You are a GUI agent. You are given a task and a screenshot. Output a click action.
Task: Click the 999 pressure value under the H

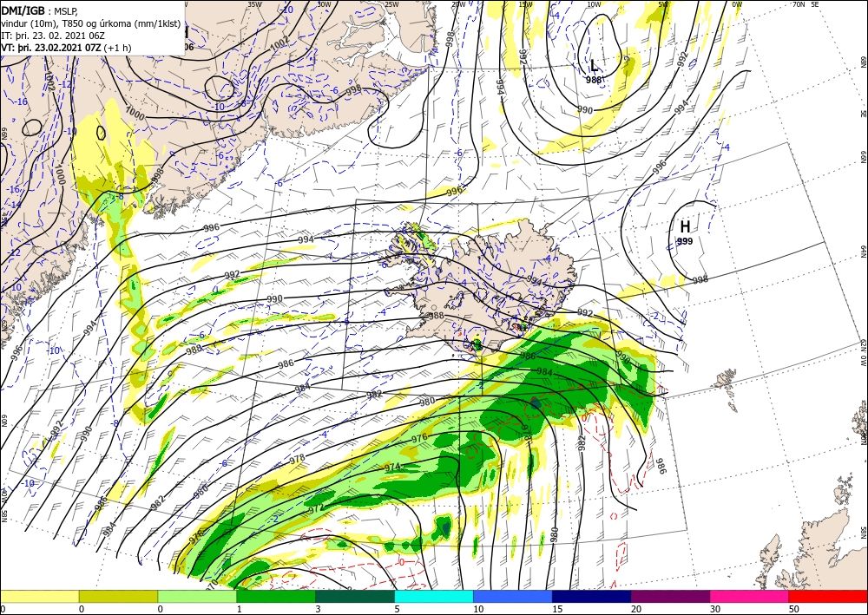pos(685,242)
